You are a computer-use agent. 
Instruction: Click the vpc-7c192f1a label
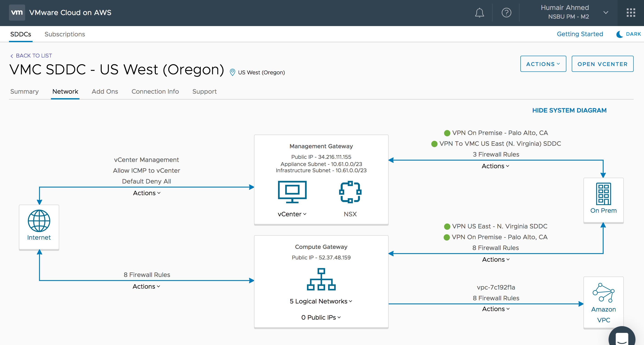tap(496, 287)
